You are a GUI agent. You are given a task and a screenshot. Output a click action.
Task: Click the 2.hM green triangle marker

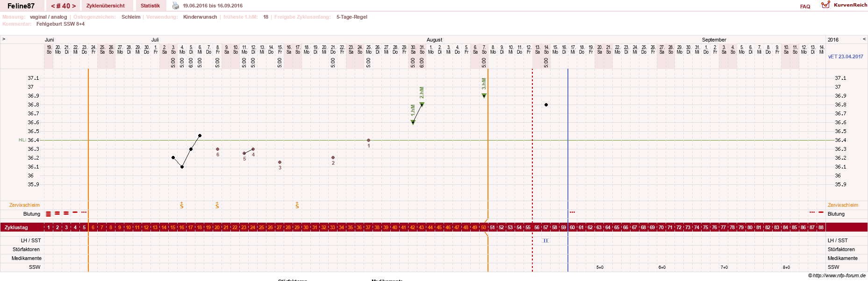(422, 105)
